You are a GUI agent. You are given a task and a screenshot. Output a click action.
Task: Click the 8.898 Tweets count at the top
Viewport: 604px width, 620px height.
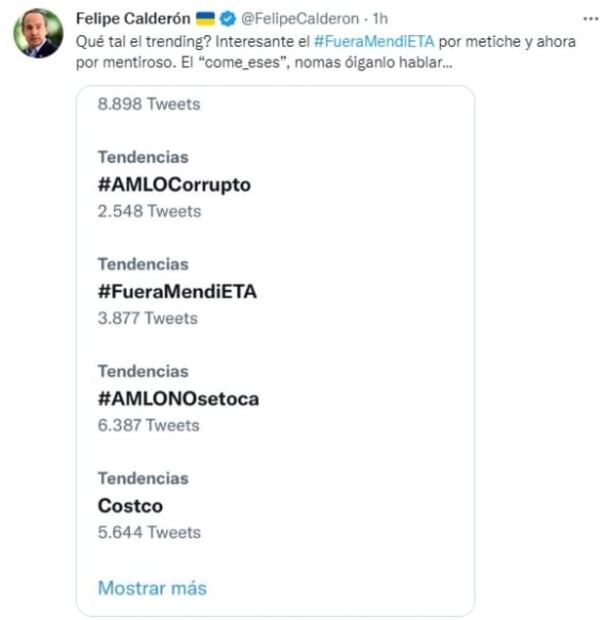point(148,104)
